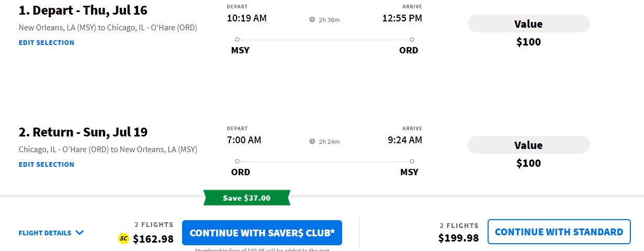
Task: Edit selection for the Sun, Jul 19 return
Action: 47,165
